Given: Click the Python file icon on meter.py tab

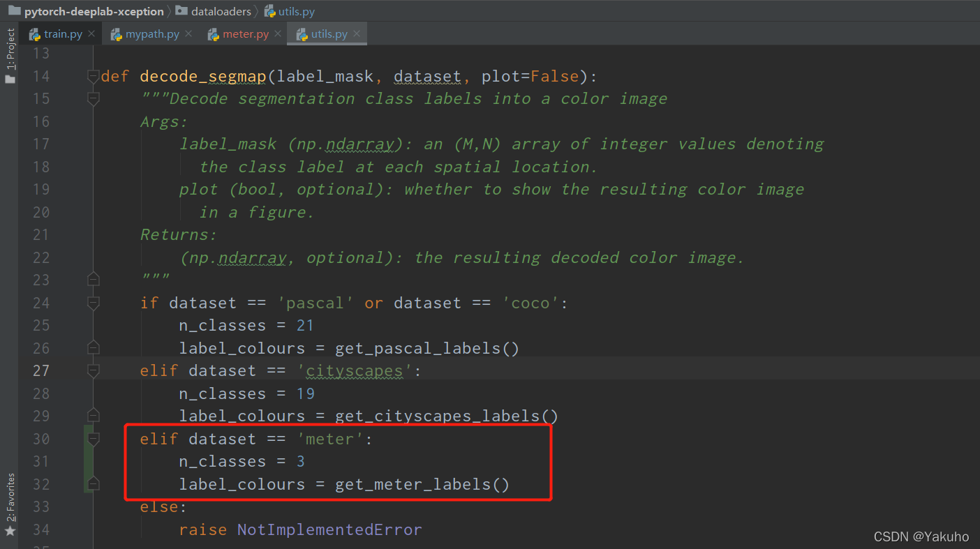Looking at the screenshot, I should tap(214, 34).
